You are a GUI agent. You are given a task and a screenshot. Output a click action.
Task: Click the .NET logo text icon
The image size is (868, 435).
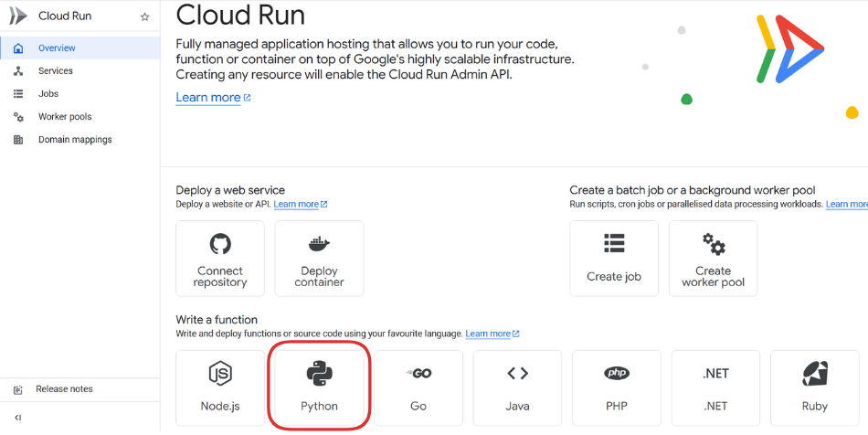click(715, 374)
